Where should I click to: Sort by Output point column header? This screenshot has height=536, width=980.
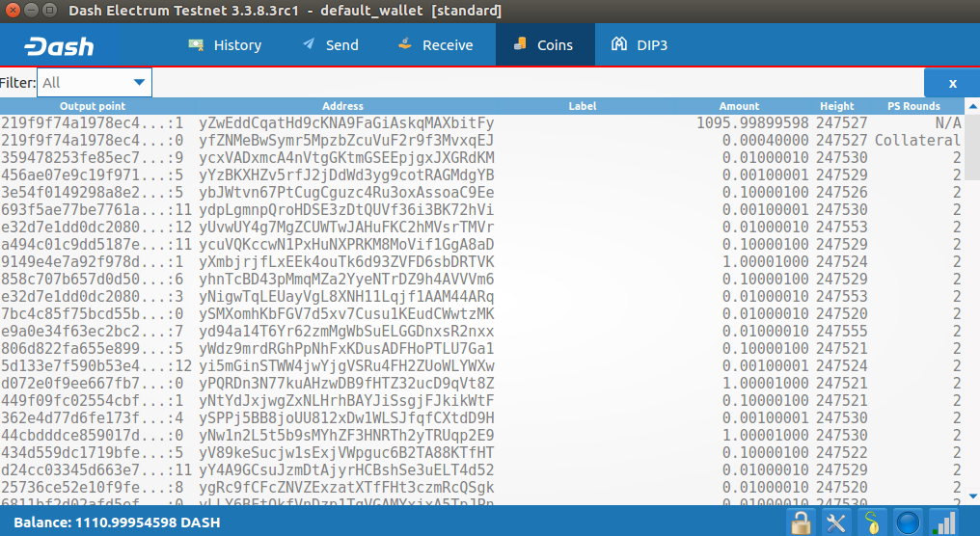coord(93,106)
